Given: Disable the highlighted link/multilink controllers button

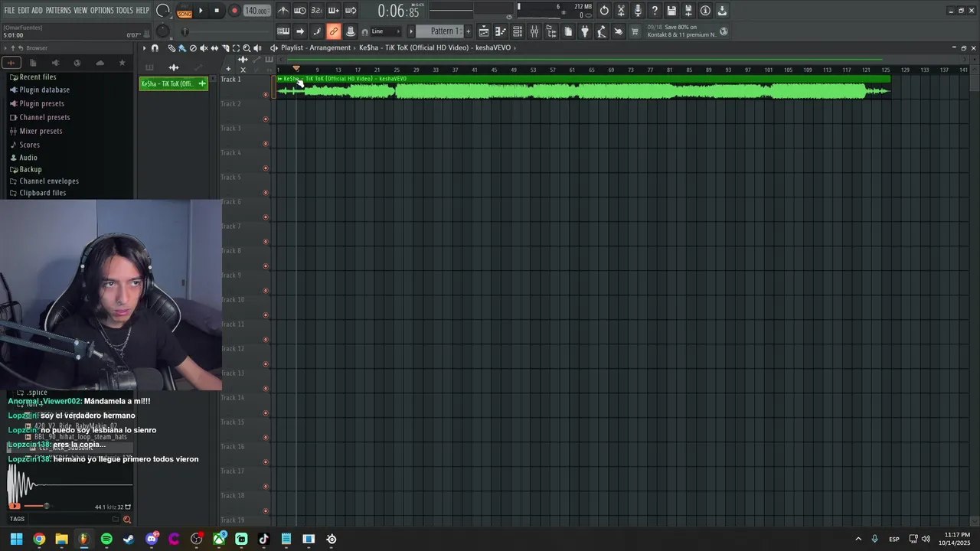Looking at the screenshot, I should point(334,31).
